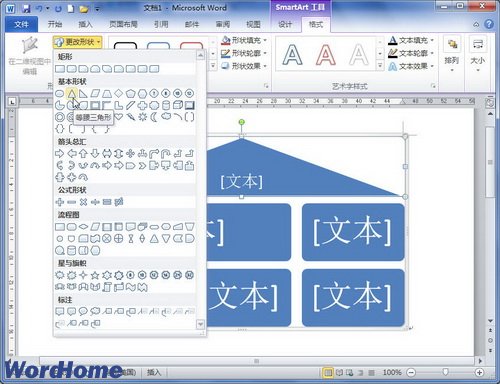This screenshot has width=500, height=384.
Task: Apply the black rounded shape style swatch
Action: pyautogui.click(x=125, y=46)
